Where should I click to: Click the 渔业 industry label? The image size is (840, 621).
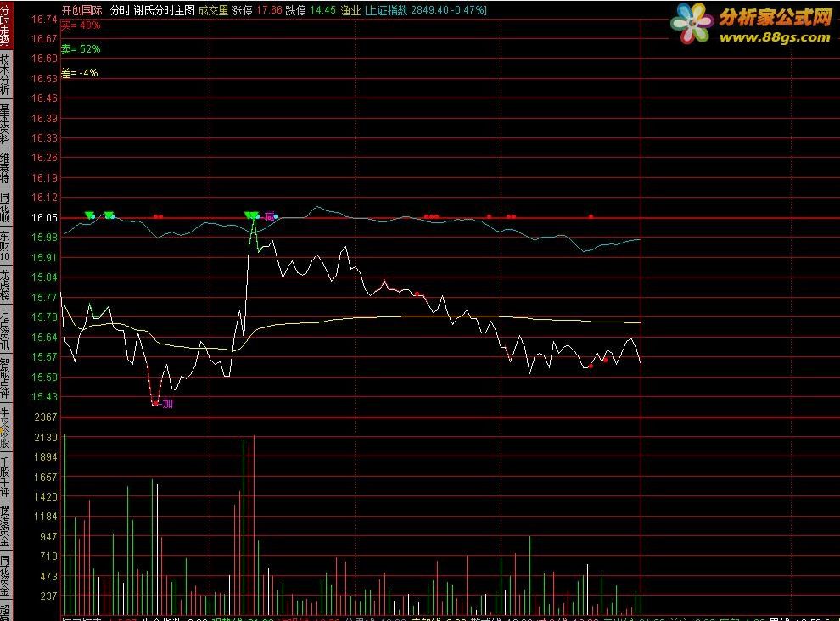click(x=351, y=10)
